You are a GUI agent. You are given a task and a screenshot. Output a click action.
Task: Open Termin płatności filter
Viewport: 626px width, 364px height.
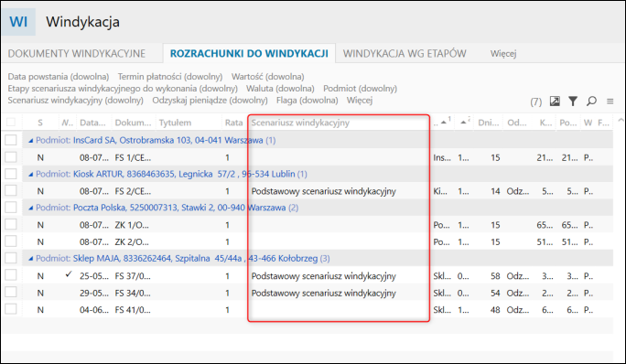click(170, 76)
